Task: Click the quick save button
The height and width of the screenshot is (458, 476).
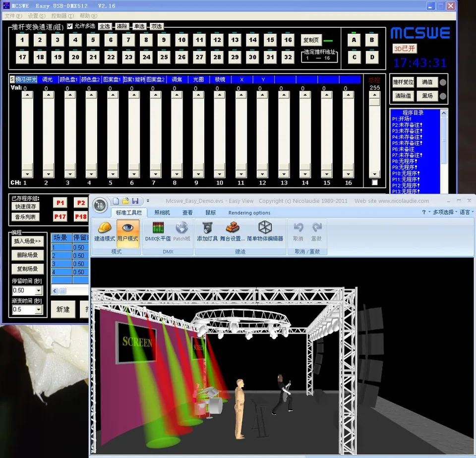Action: (25, 206)
